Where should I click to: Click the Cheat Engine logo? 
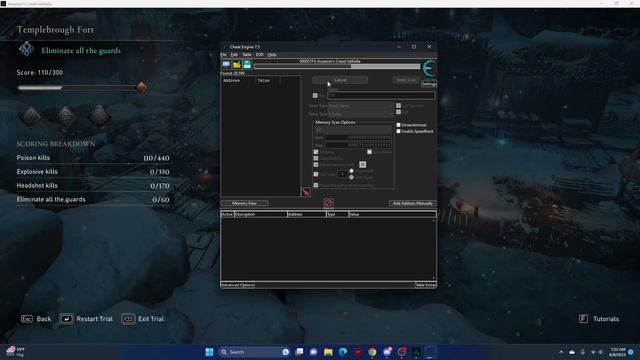coord(429,69)
